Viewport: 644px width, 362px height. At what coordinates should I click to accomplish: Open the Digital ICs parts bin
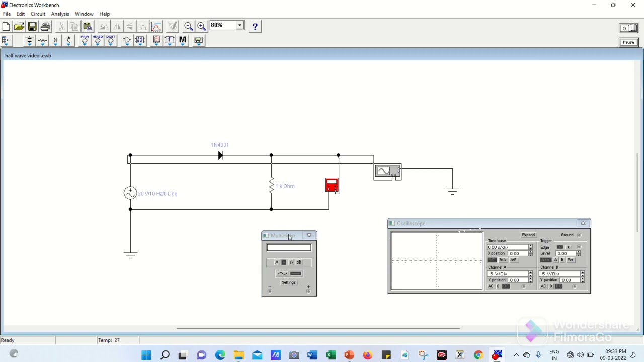(111, 41)
